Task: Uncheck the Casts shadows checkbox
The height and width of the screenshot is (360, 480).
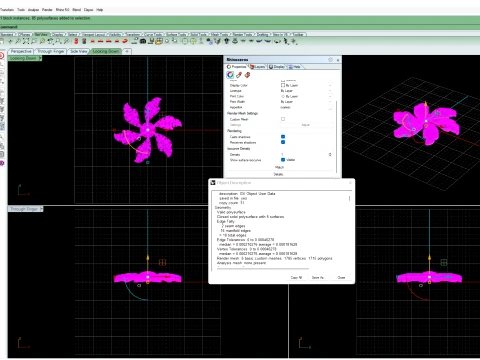Action: (x=283, y=137)
